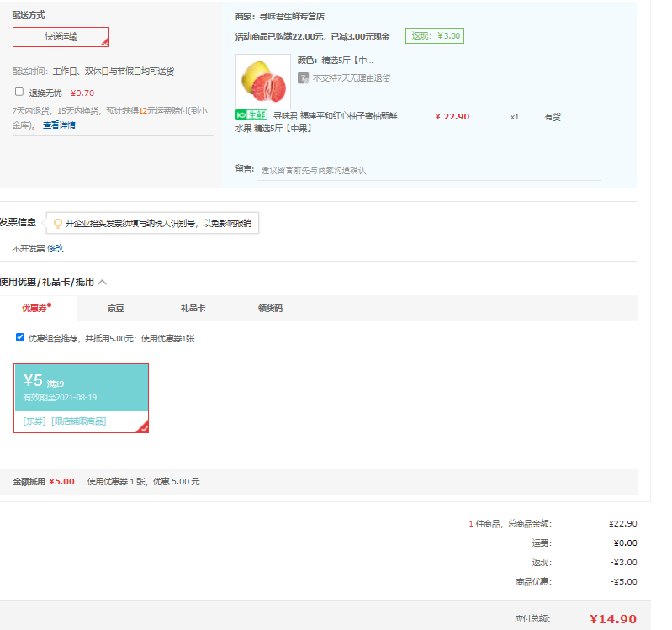
Task: Click the 应付总额 ¥14.90 total amount
Action: tap(613, 619)
